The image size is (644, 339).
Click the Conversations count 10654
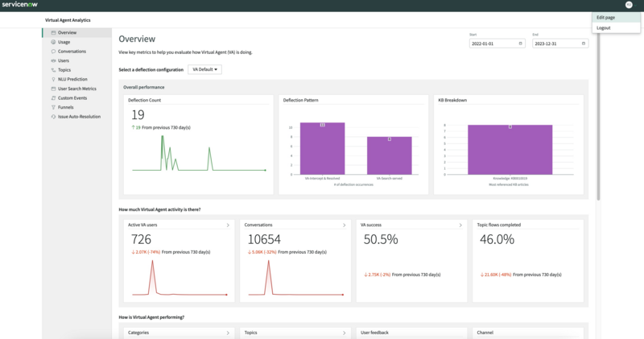click(264, 239)
